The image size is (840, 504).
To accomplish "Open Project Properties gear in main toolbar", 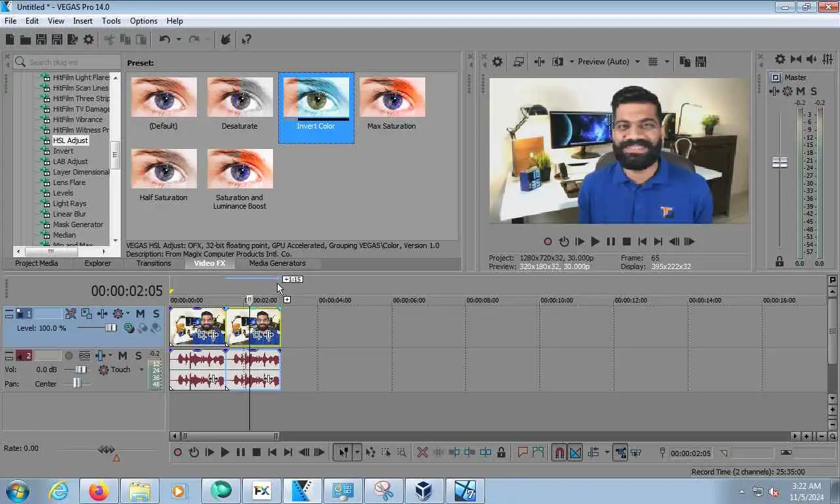I will coord(89,40).
